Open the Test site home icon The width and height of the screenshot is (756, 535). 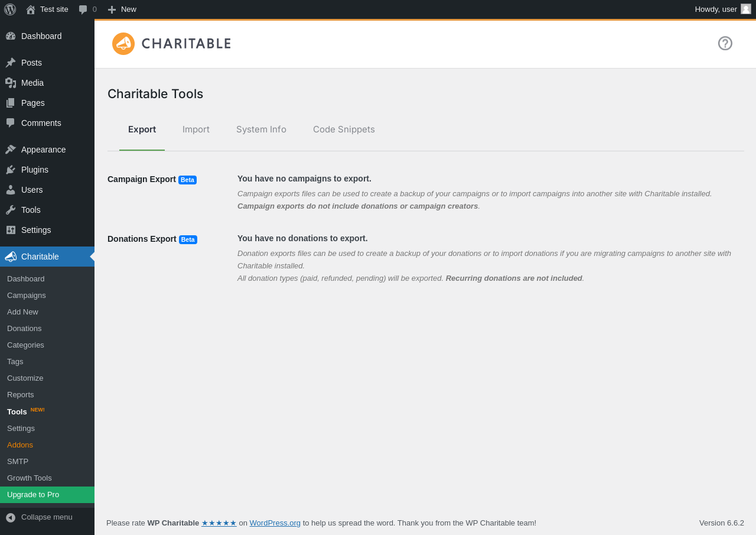coord(31,9)
